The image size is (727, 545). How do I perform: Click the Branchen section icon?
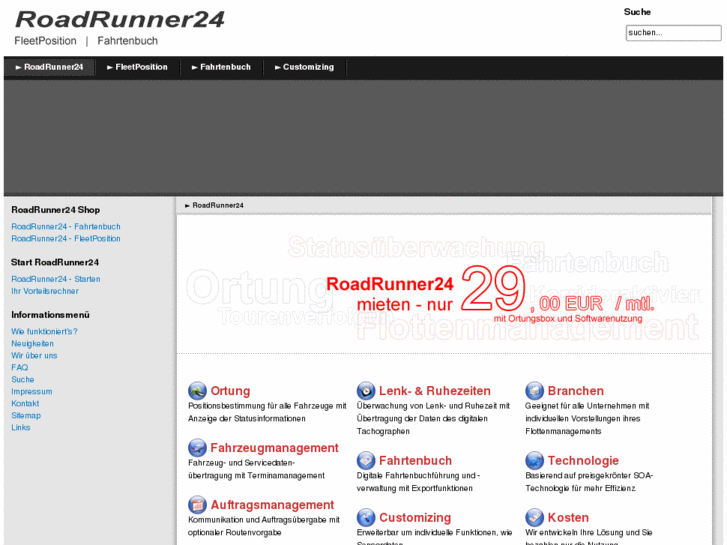click(534, 391)
